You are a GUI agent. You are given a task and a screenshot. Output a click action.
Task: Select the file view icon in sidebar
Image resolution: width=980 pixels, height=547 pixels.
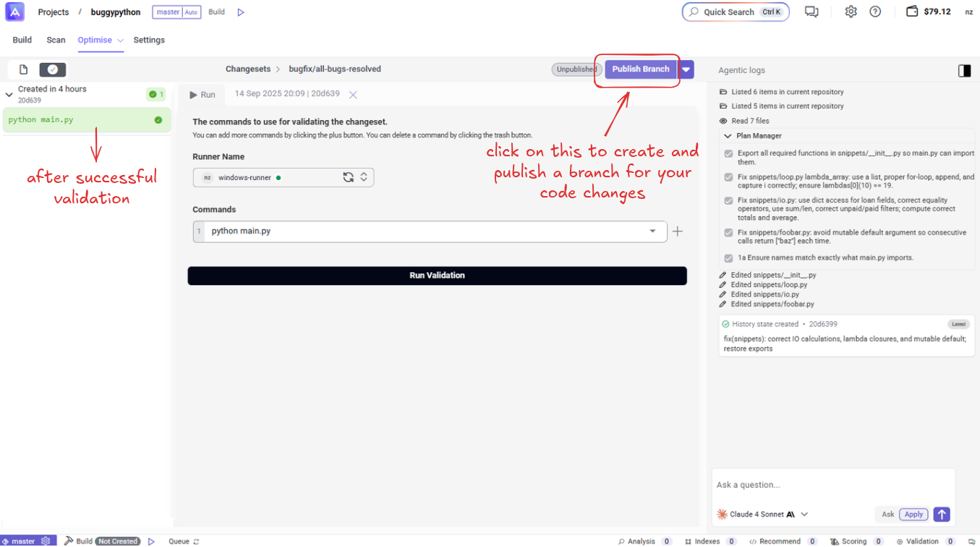(23, 69)
